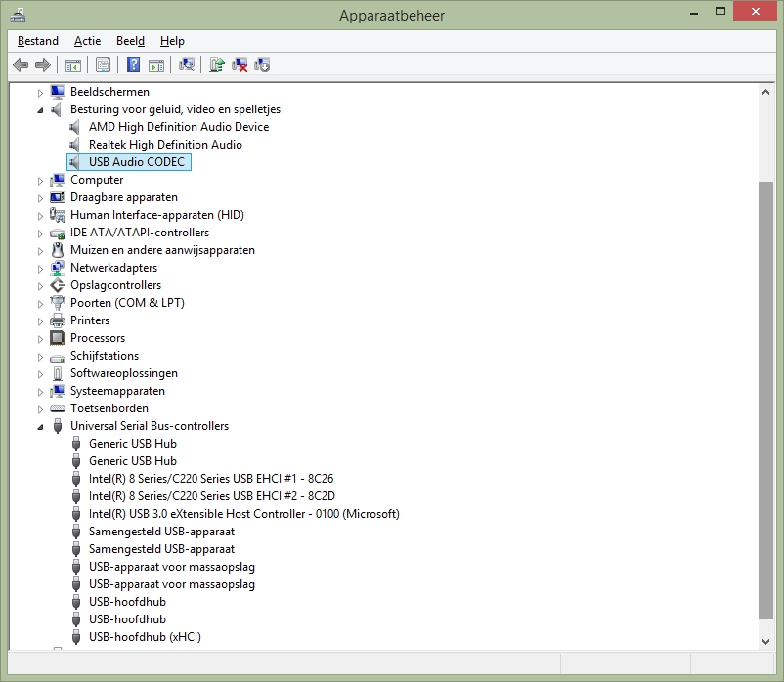Image resolution: width=784 pixels, height=682 pixels.
Task: Click the Beeldschermen monitor icon
Action: click(x=58, y=92)
